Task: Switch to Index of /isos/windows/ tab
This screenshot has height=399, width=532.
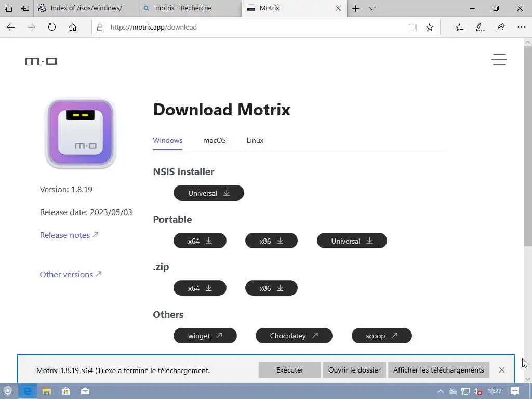Action: [x=86, y=8]
